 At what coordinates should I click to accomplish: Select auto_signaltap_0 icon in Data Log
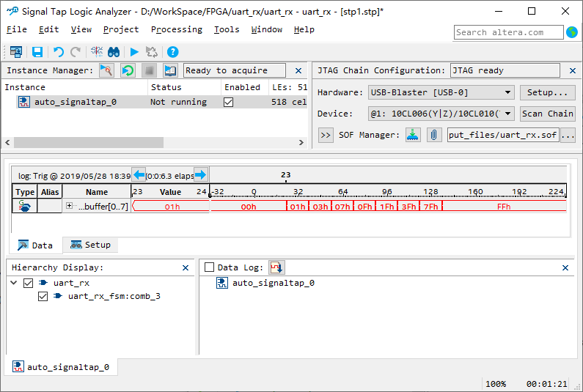click(222, 283)
